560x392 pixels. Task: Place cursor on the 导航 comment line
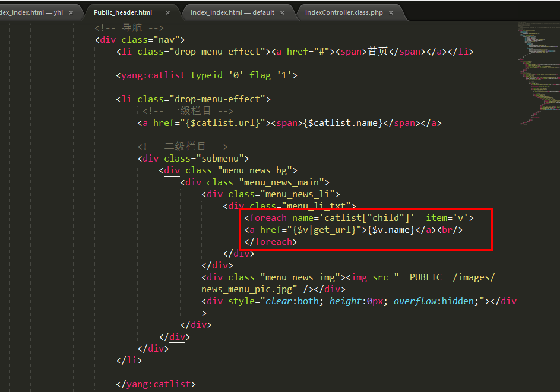(x=129, y=28)
